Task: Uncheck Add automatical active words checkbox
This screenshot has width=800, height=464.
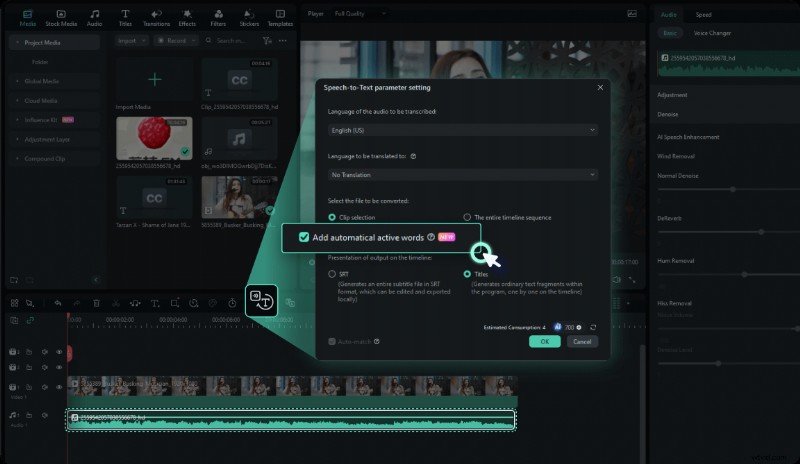Action: click(304, 237)
